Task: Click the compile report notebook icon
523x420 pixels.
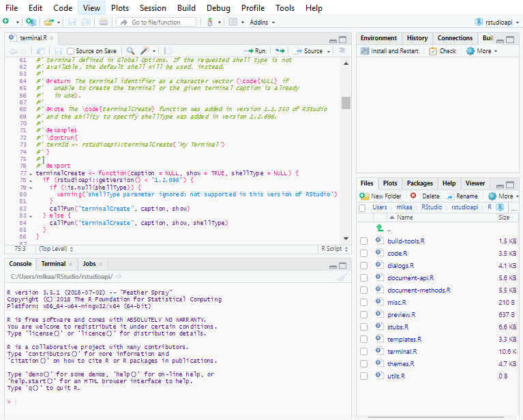Action: 168,51
